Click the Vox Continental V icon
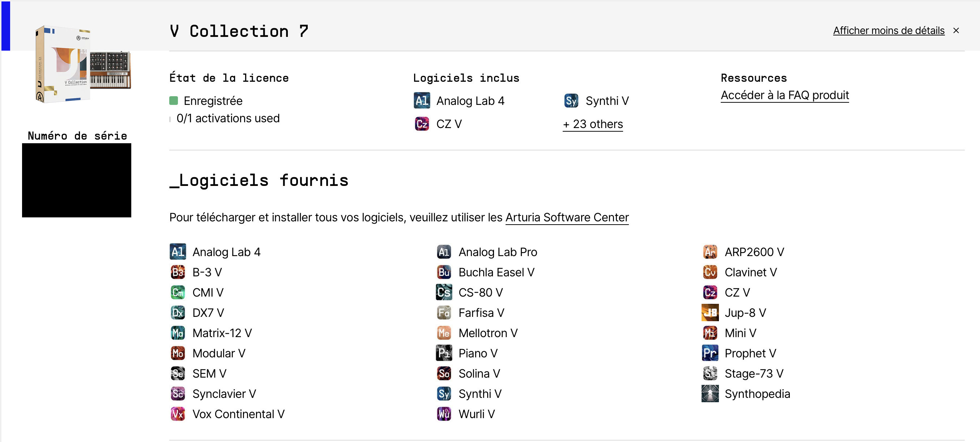Viewport: 980px width, 442px height. [x=178, y=414]
